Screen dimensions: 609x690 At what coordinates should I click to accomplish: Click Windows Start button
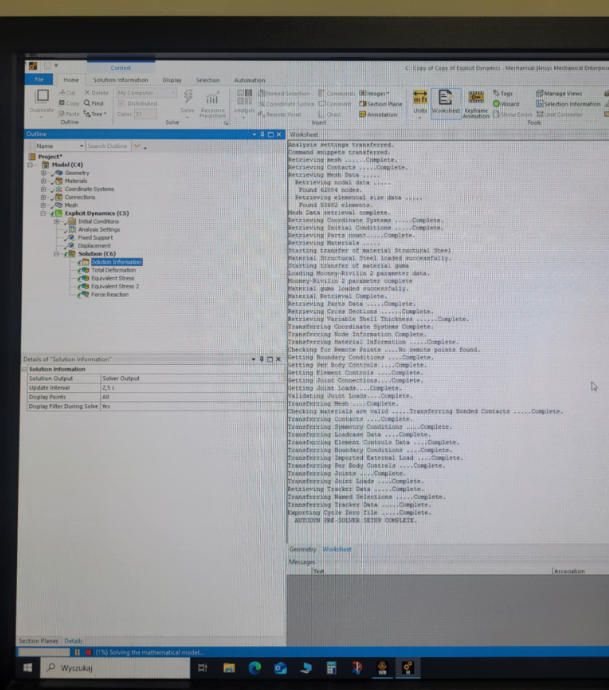coord(28,668)
